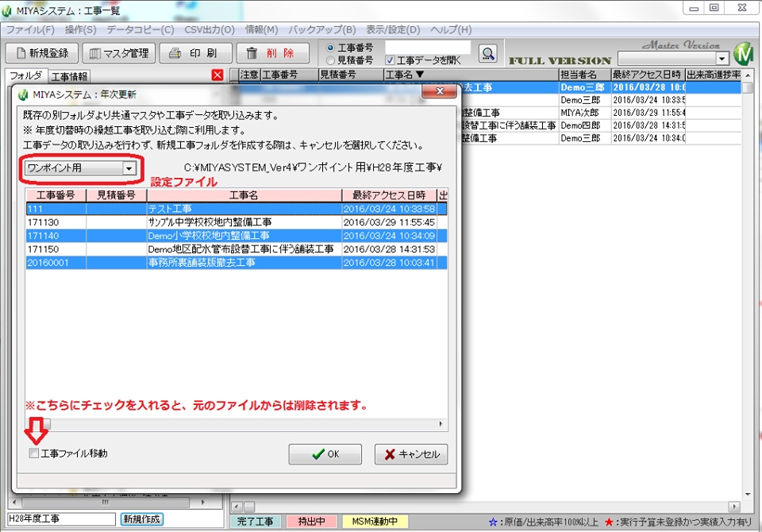Viewport: 762px width, 532px height.
Task: Open the ワンポイント用 settings file dropdown
Action: [129, 168]
